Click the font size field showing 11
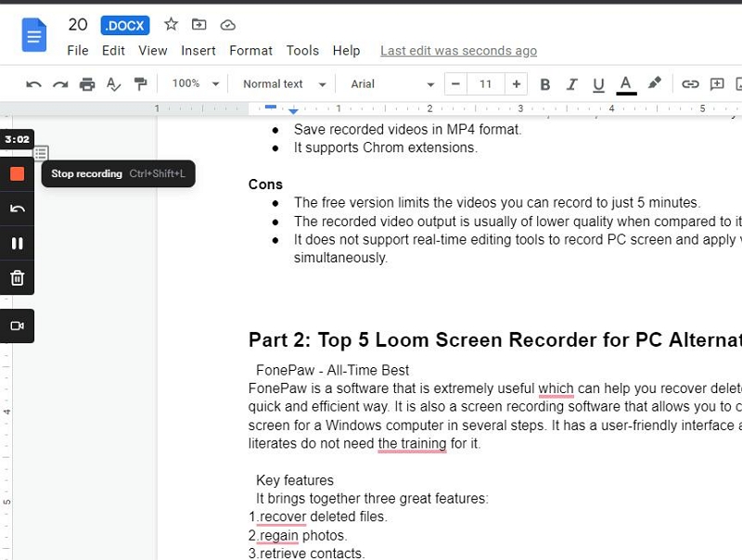Viewport: 742px width, 560px height. tap(485, 84)
